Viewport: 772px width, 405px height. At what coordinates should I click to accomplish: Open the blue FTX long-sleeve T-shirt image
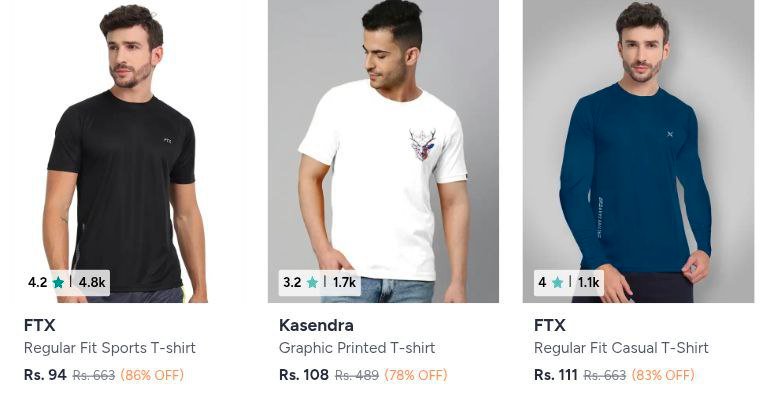(x=638, y=151)
